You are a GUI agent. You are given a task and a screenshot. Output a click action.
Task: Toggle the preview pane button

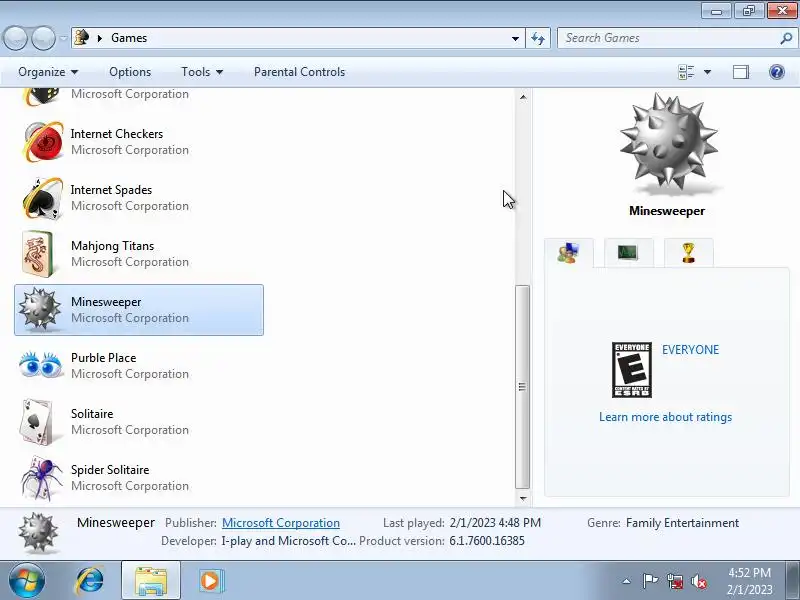click(x=741, y=72)
